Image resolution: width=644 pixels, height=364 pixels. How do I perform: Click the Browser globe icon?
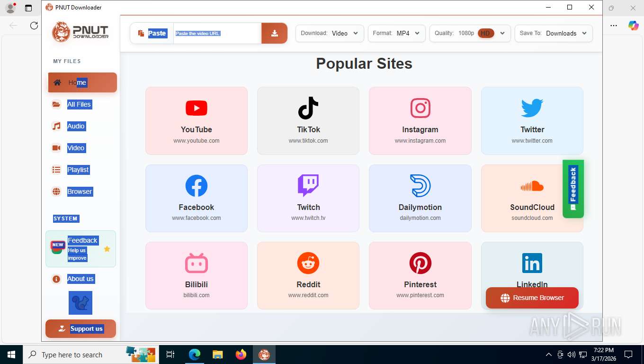pyautogui.click(x=56, y=191)
